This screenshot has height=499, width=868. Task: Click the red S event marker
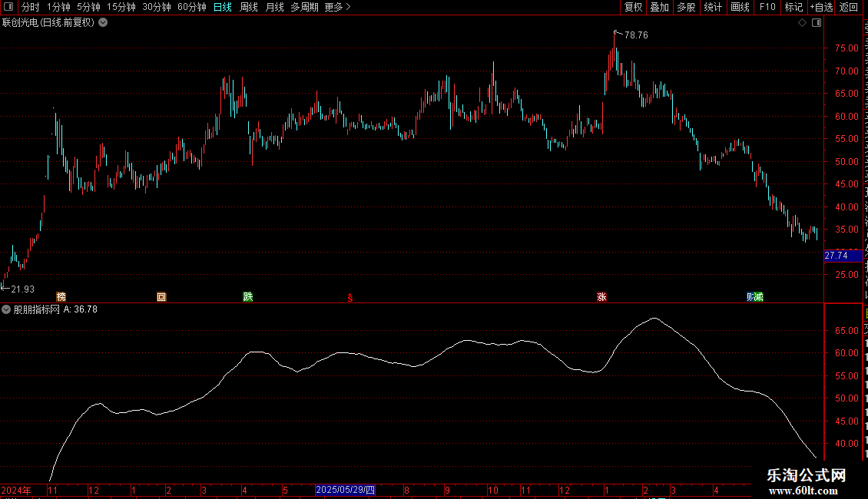point(350,298)
